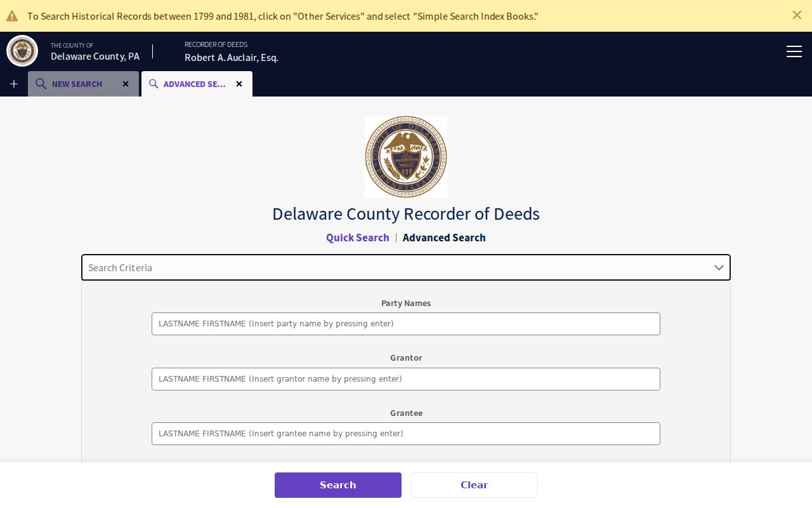The image size is (812, 508).
Task: Click Delaware County, PA header text
Action: point(95,57)
